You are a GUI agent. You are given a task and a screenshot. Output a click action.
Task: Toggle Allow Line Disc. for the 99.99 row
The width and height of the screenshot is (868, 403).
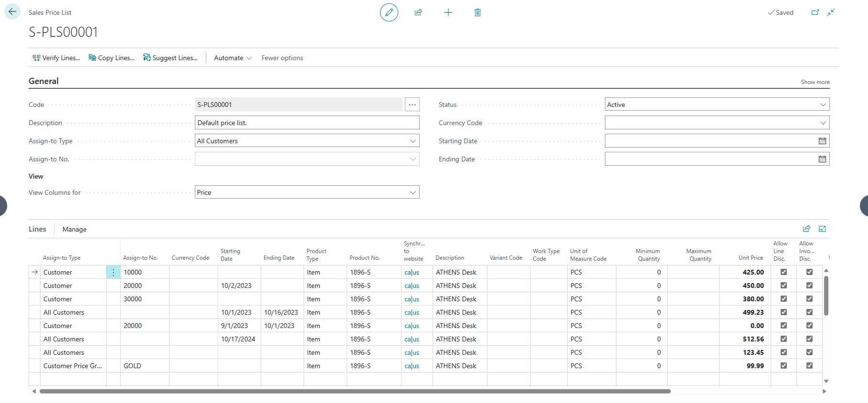[x=783, y=366]
